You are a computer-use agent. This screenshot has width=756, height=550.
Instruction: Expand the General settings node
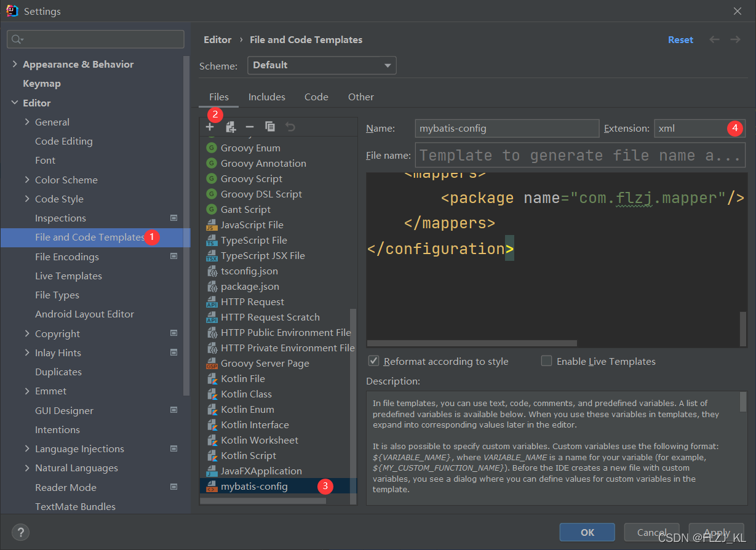point(27,122)
